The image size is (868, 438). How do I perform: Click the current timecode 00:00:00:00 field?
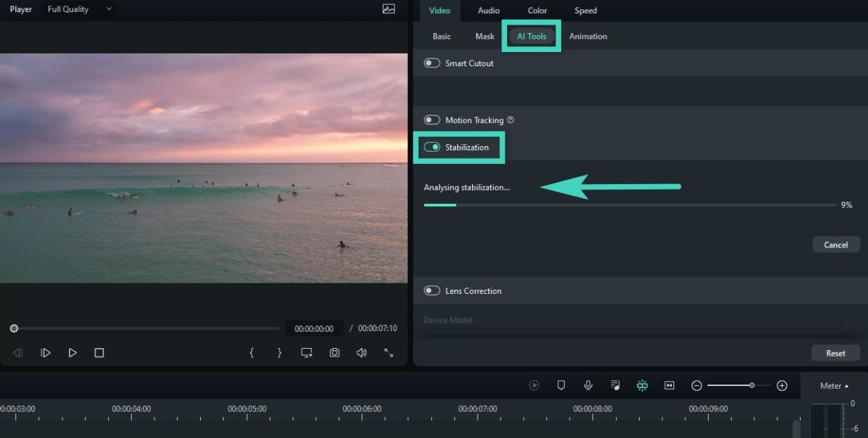point(314,328)
